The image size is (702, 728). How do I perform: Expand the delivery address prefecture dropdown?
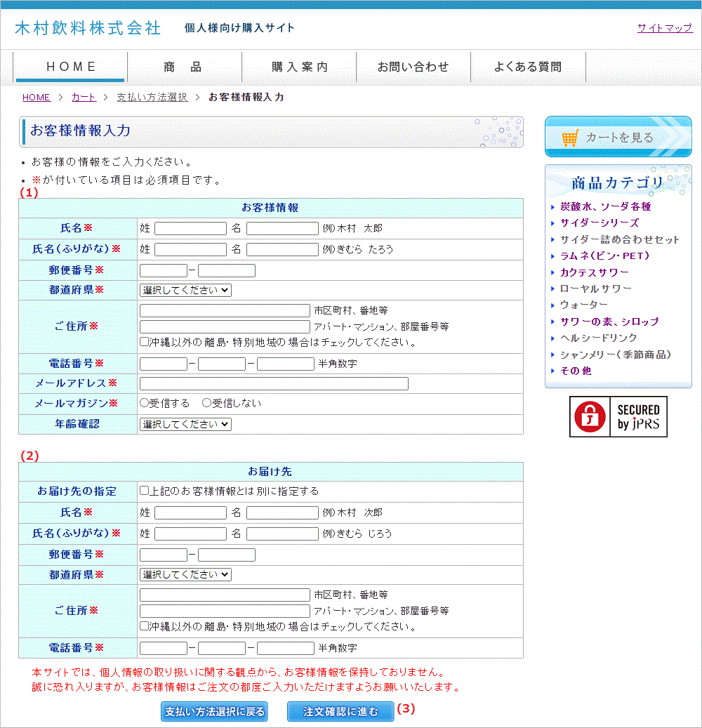(x=185, y=574)
